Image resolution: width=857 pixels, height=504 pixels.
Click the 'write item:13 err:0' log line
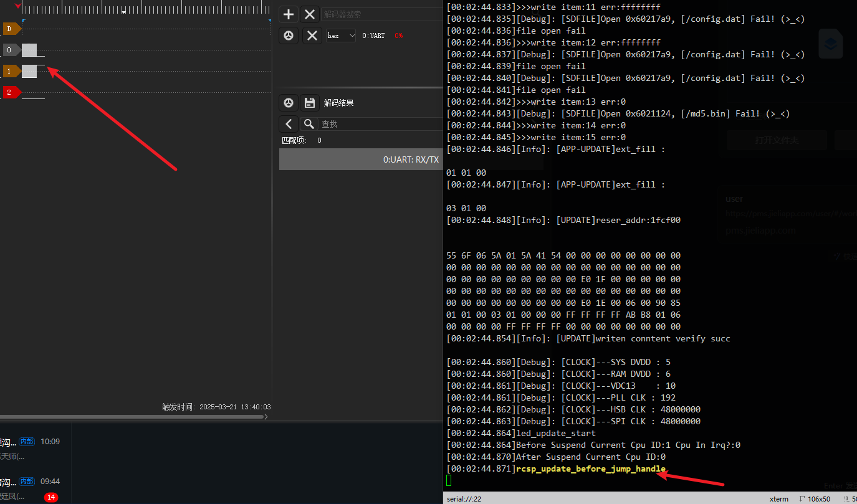(x=536, y=102)
